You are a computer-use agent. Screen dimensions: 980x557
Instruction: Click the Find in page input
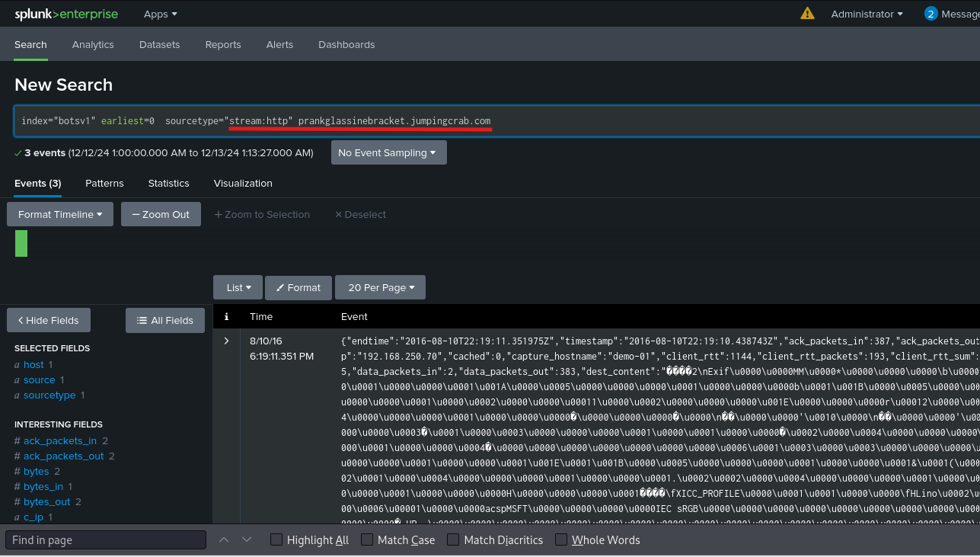tap(106, 539)
